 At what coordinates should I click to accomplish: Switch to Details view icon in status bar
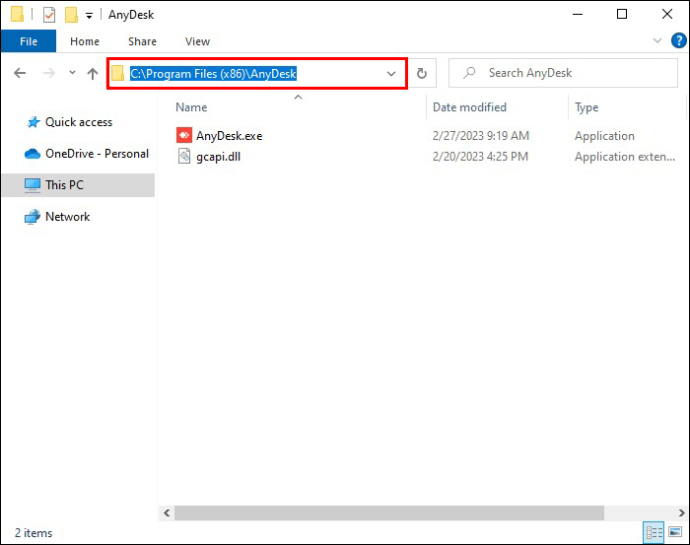click(654, 532)
